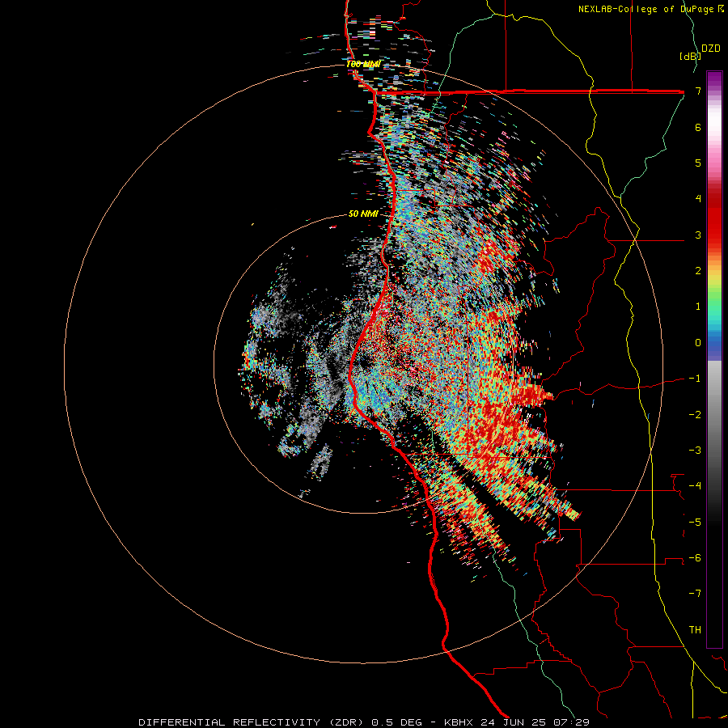Viewport: 728px width, 728px height.
Task: Pick the -4 dB scale label
Action: pyautogui.click(x=695, y=486)
